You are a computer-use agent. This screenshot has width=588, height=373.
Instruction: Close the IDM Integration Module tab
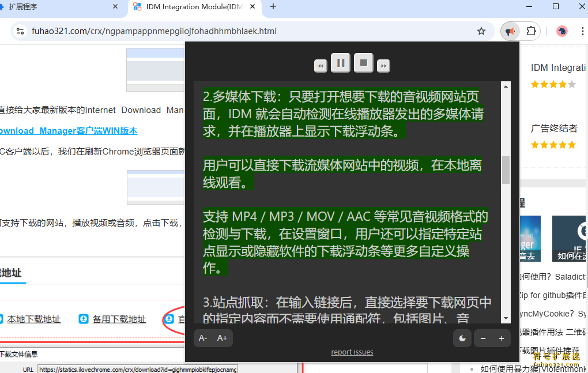pos(252,6)
